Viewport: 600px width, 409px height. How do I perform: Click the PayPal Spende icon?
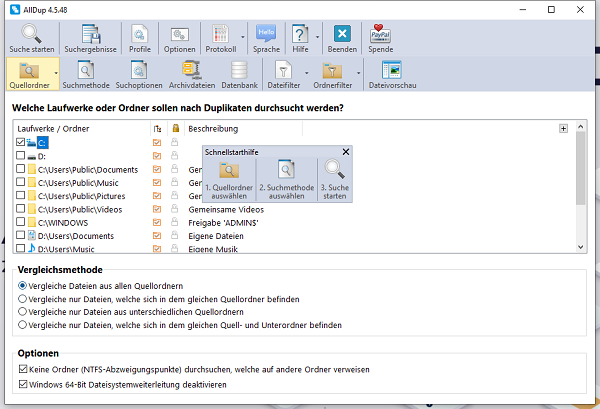(x=380, y=34)
